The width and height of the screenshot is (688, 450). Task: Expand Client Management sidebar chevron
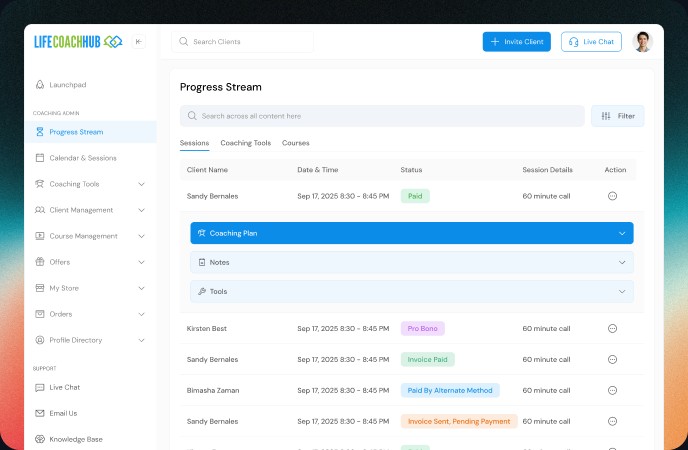141,210
